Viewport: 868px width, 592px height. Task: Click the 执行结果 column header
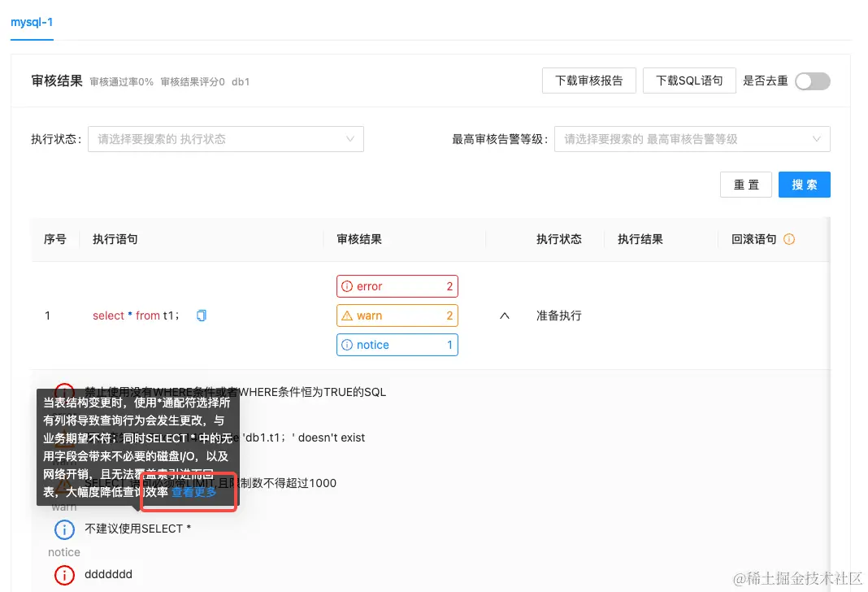point(640,239)
